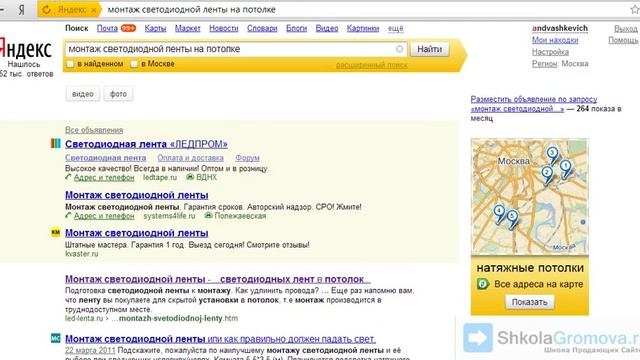The image size is (640, 360).
Task: Bookmark page with the star icon
Action: point(635,9)
